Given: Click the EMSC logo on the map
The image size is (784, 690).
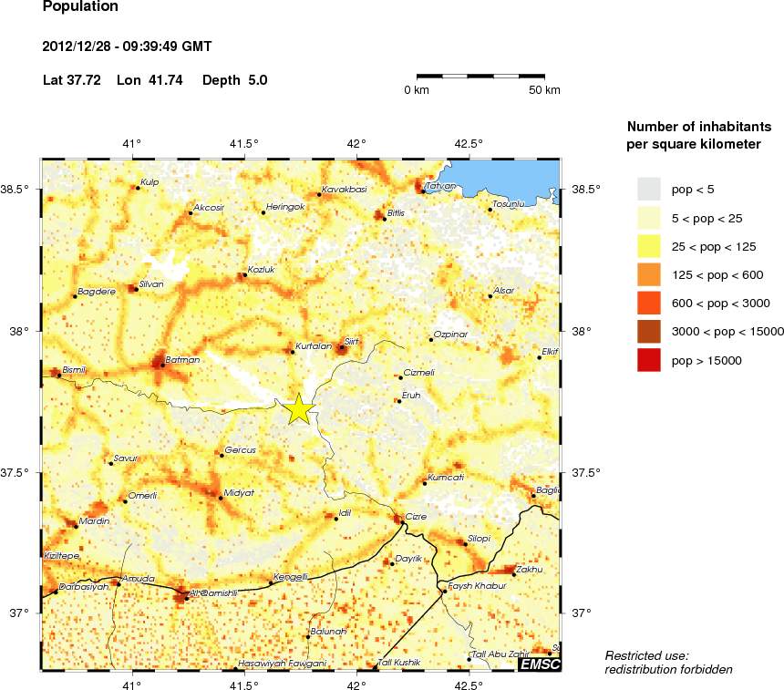Looking at the screenshot, I should (539, 664).
